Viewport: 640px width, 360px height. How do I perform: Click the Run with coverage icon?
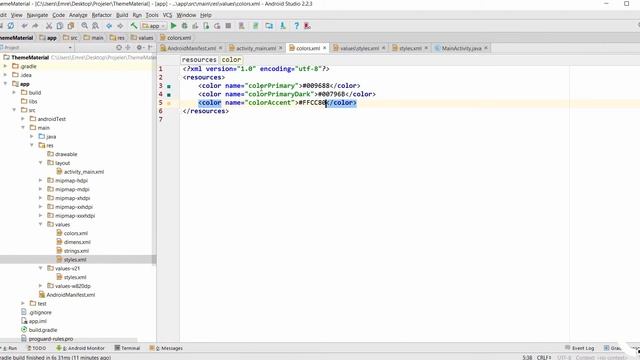(x=195, y=26)
